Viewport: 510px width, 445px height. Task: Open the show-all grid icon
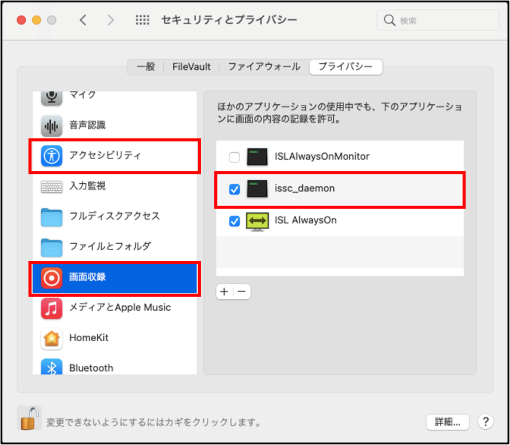[142, 20]
